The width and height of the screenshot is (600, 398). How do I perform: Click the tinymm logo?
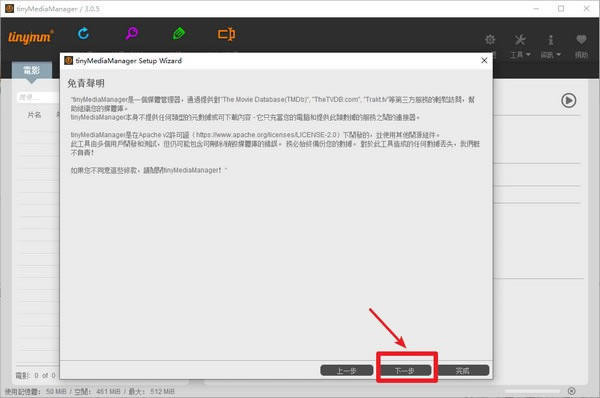click(x=31, y=37)
